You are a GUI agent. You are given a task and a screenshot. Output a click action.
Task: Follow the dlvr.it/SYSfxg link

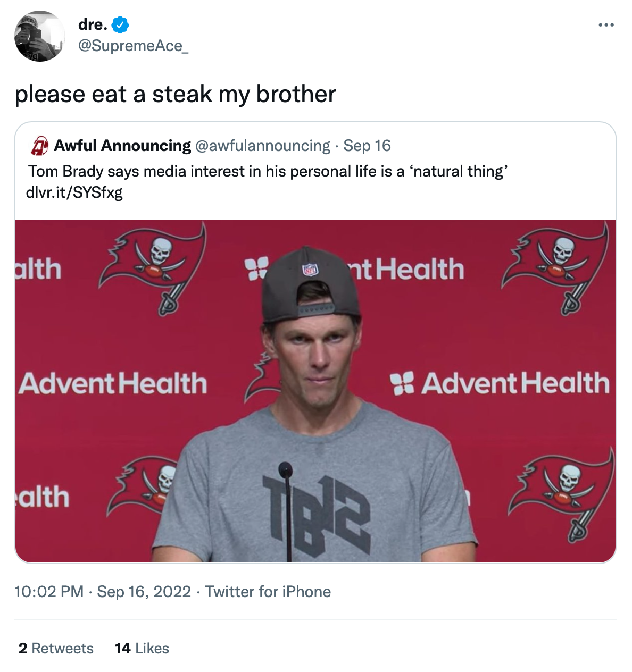pyautogui.click(x=74, y=192)
